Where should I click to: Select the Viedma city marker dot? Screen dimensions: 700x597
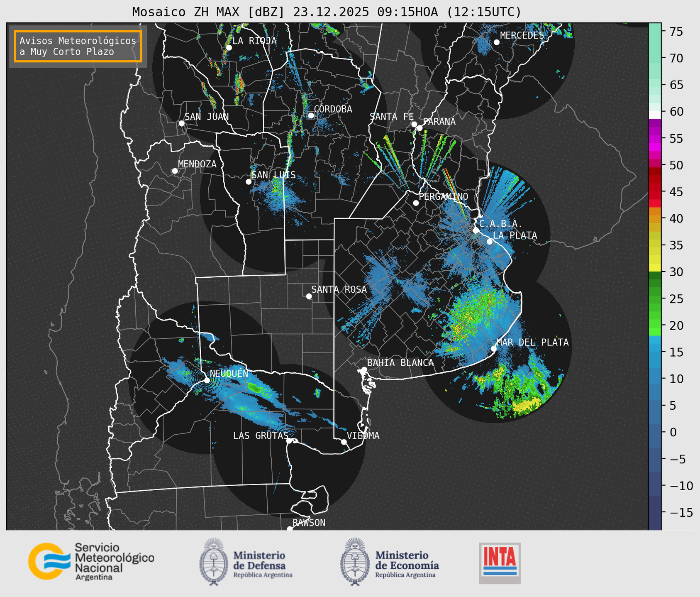344,442
